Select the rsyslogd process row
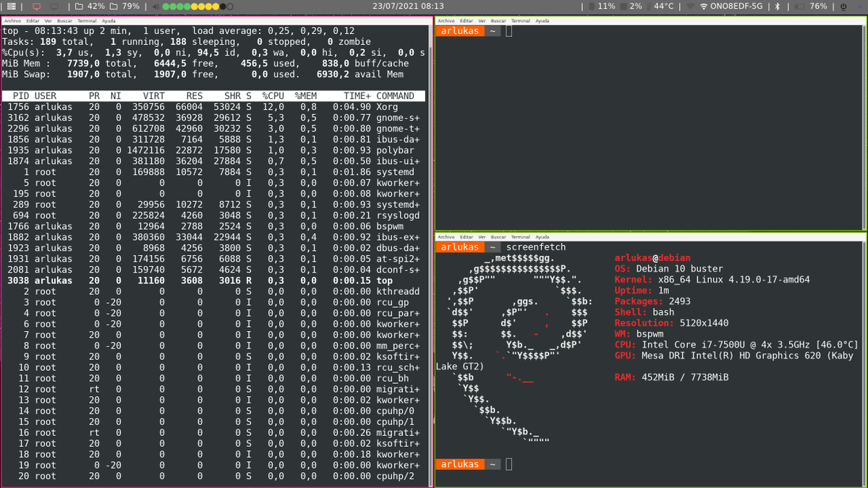Image resolution: width=868 pixels, height=488 pixels. coord(214,215)
